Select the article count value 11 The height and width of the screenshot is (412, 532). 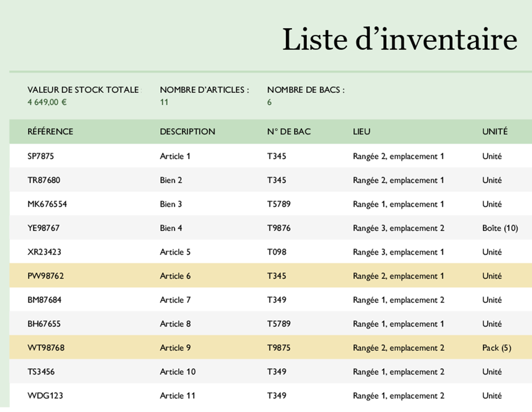pos(164,102)
